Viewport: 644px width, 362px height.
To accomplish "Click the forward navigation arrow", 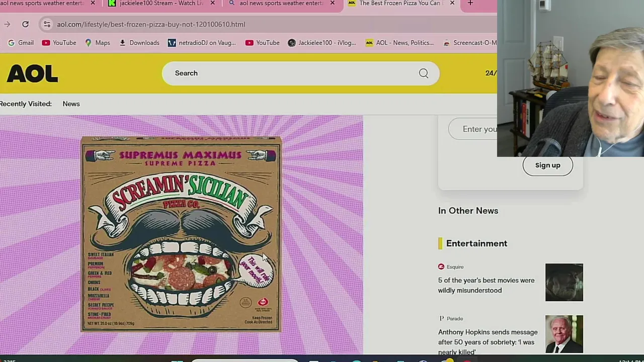I will (7, 24).
